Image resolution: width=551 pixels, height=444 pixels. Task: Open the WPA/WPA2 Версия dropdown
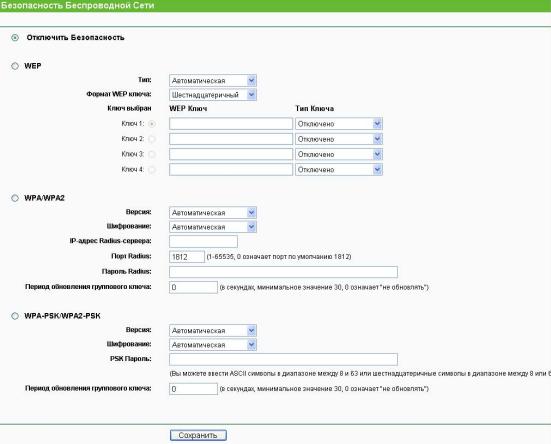[213, 213]
